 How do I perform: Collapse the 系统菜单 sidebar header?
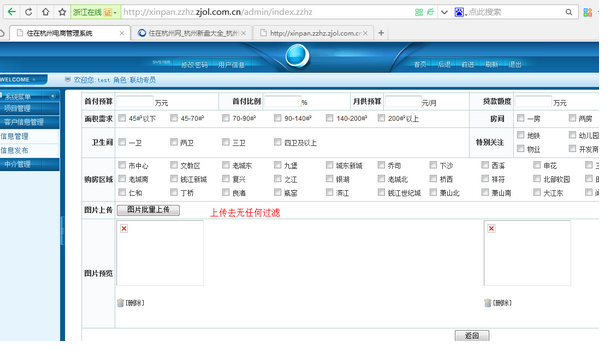30,96
